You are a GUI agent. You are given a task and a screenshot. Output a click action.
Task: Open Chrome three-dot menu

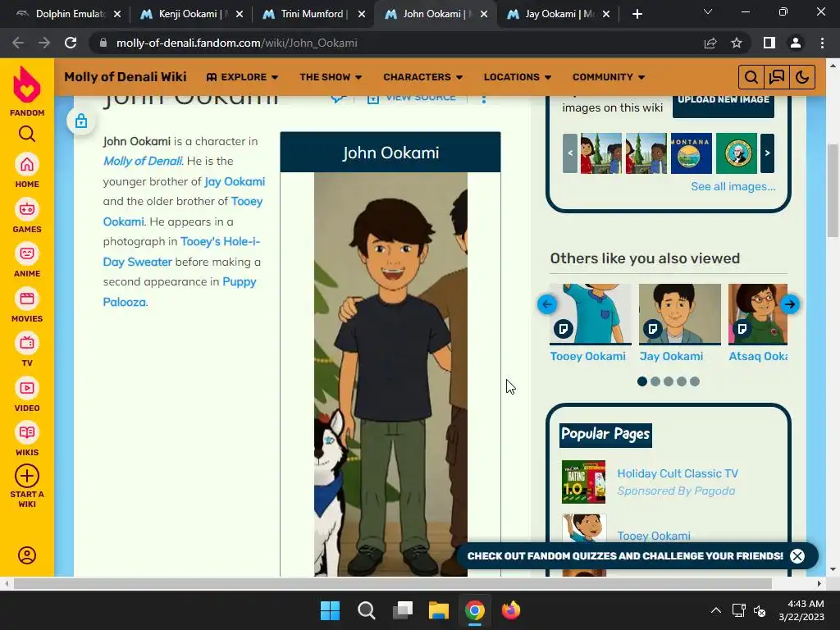(822, 43)
